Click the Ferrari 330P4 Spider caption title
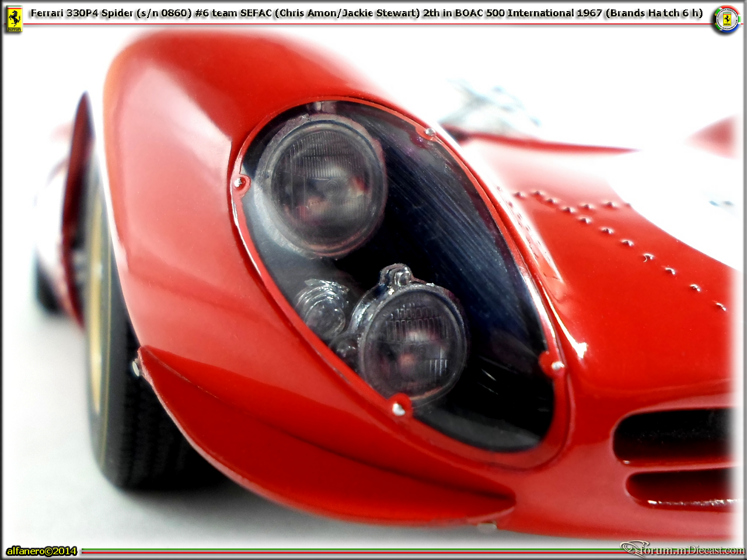747x560 pixels. click(366, 13)
